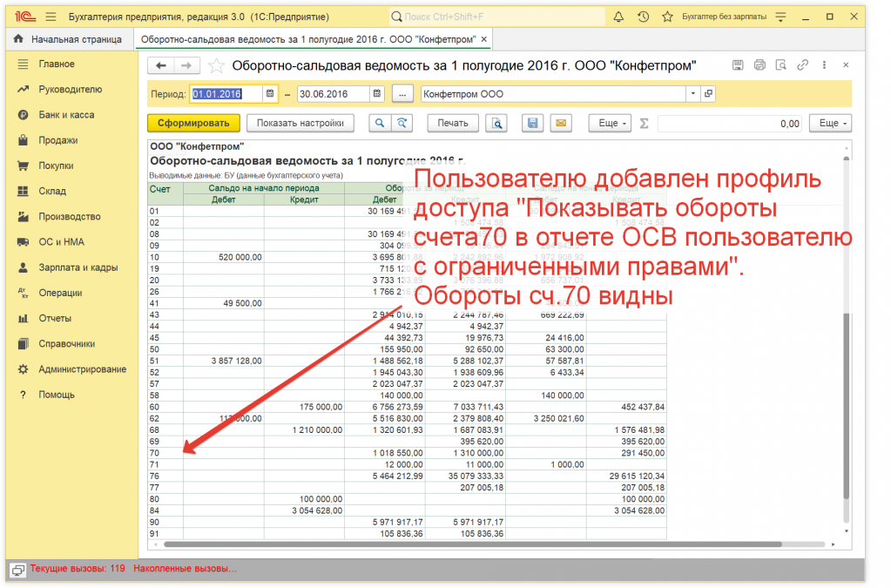Open the Еще dropdown beside the email icon
891x588 pixels.
click(610, 124)
